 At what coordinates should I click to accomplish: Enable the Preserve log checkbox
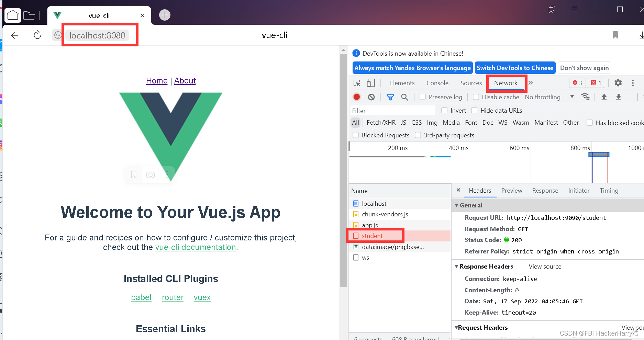pos(423,97)
